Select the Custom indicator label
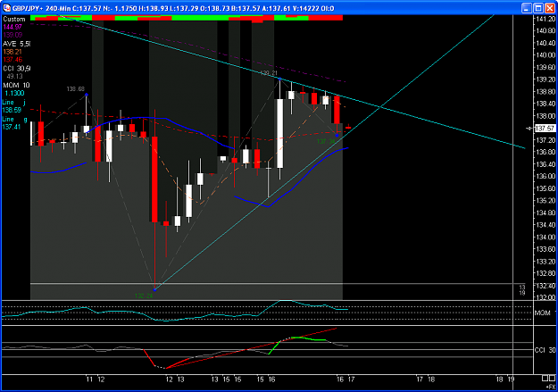Screen dimensions: 558x392 pos(14,20)
